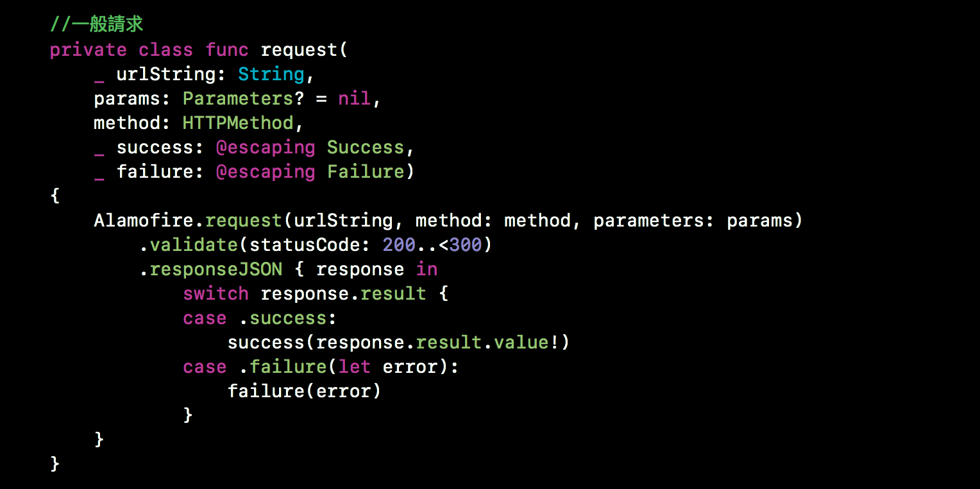Click the Chinese comment line at the top
980x489 pixels.
(x=96, y=25)
